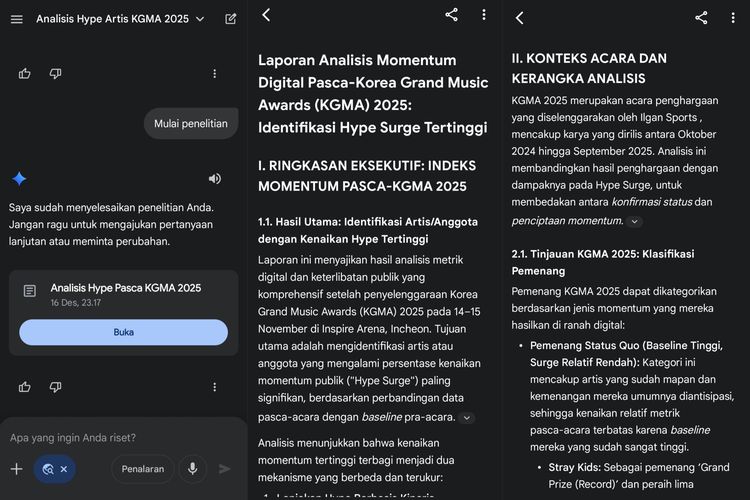This screenshot has width=750, height=500.
Task: Select the Penalaran mode button
Action: (143, 469)
